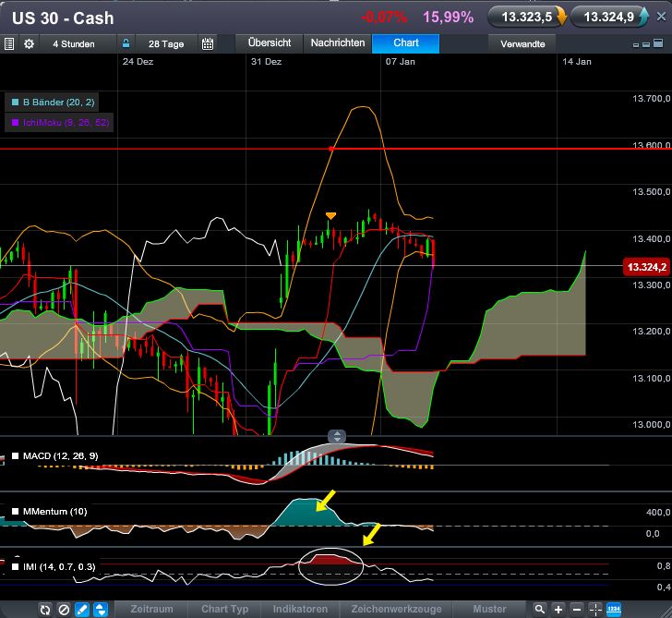Screen dimensions: 672x618
Task: Open the Verwandte tab
Action: tap(522, 43)
